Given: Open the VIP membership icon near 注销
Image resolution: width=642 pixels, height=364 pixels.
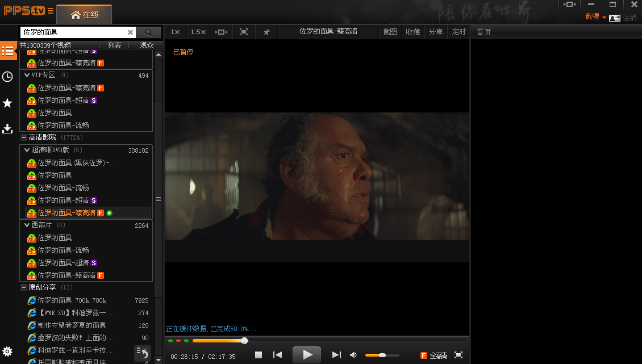Looking at the screenshot, I should coord(615,18).
